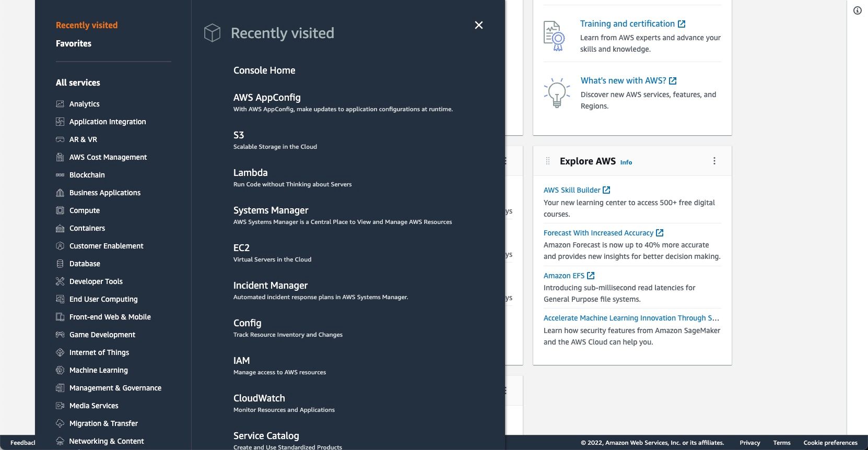The width and height of the screenshot is (868, 450).
Task: Close the Recently visited services panel
Action: [x=478, y=25]
